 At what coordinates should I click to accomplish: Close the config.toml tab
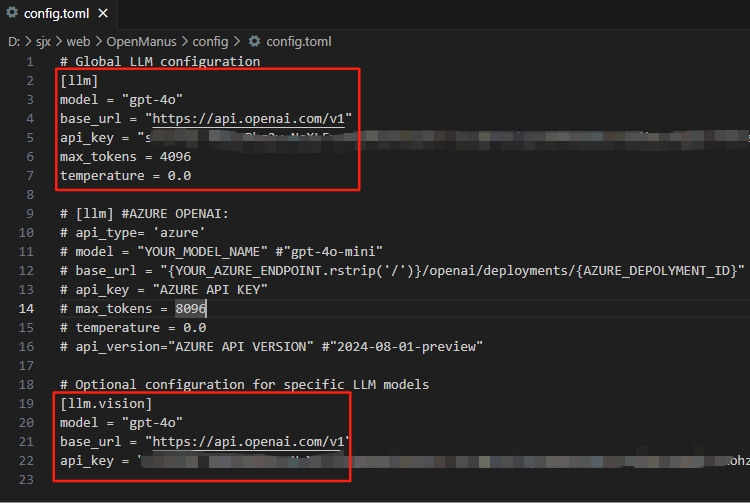(103, 13)
